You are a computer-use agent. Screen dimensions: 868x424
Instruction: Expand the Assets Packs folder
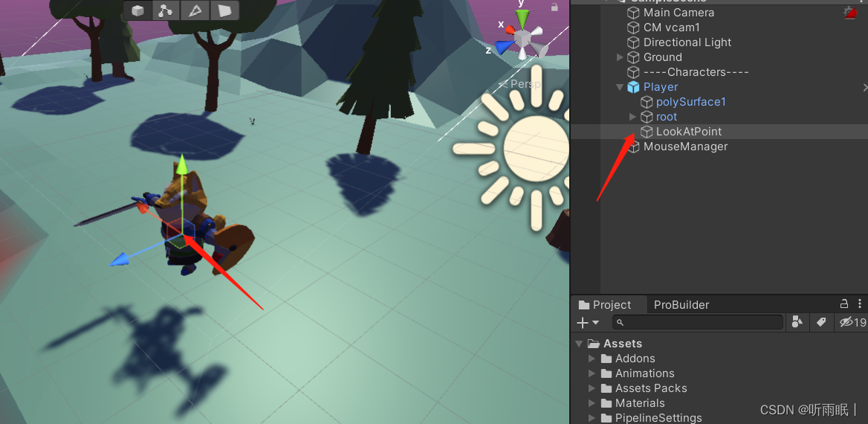pos(592,388)
